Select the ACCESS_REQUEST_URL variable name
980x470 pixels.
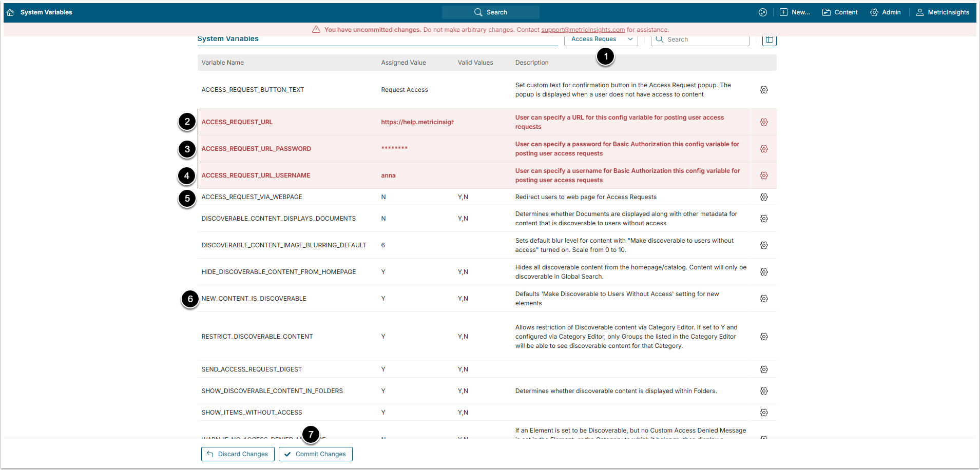pyautogui.click(x=237, y=122)
